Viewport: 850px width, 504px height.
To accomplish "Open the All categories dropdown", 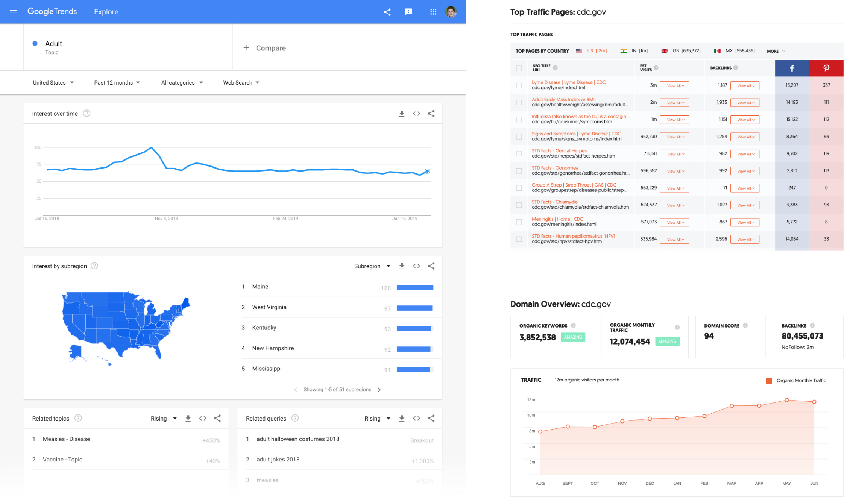I will click(x=182, y=83).
